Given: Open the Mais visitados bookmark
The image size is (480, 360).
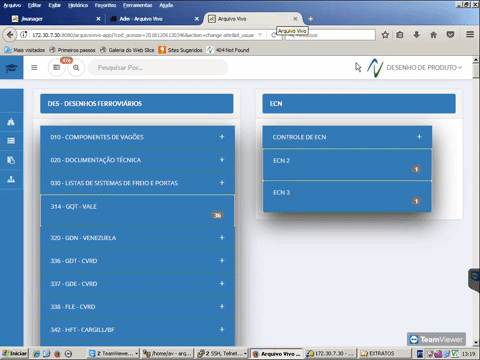Looking at the screenshot, I should [x=25, y=50].
